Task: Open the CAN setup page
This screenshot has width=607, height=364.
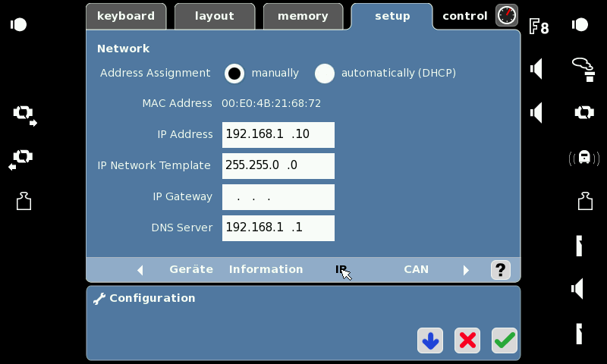Action: tap(416, 269)
